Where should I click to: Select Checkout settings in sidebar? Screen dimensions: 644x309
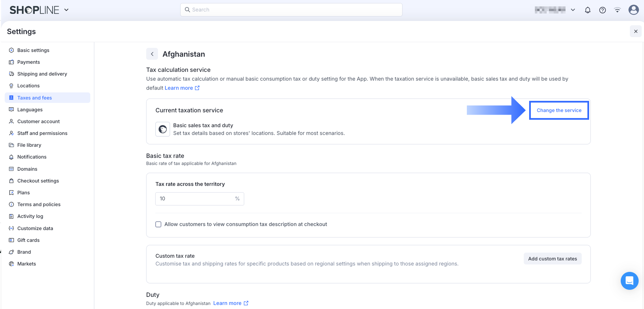[38, 181]
